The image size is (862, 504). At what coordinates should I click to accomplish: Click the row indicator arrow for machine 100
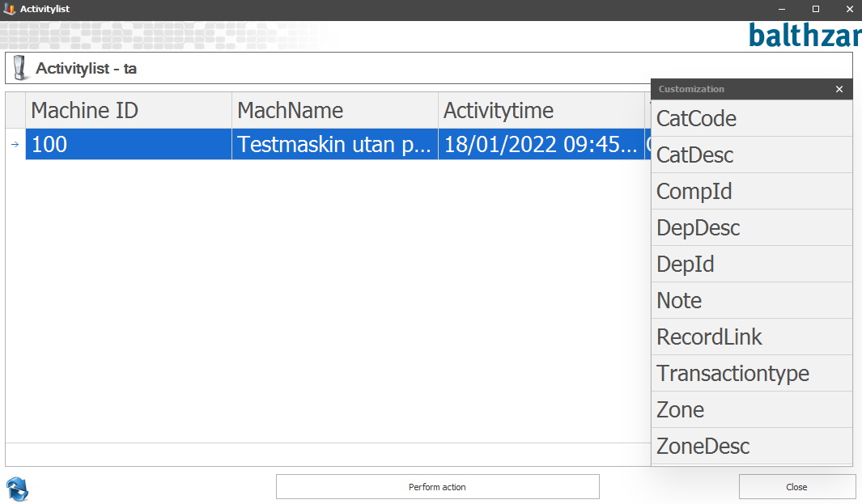[x=15, y=145]
